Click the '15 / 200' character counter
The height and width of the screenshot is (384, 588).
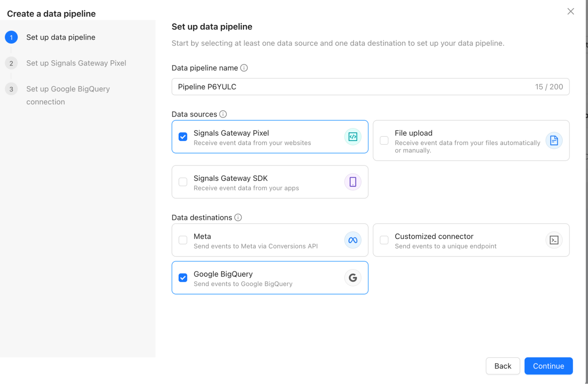549,87
